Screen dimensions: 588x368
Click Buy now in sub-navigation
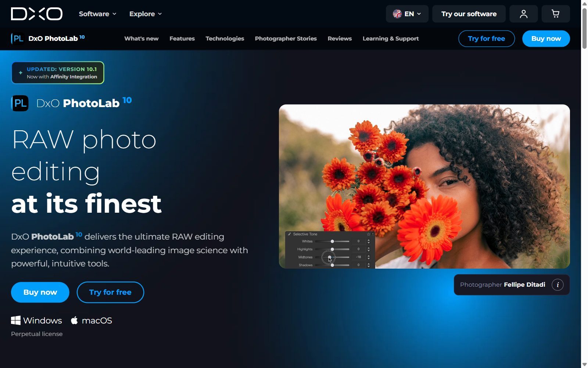coord(546,39)
